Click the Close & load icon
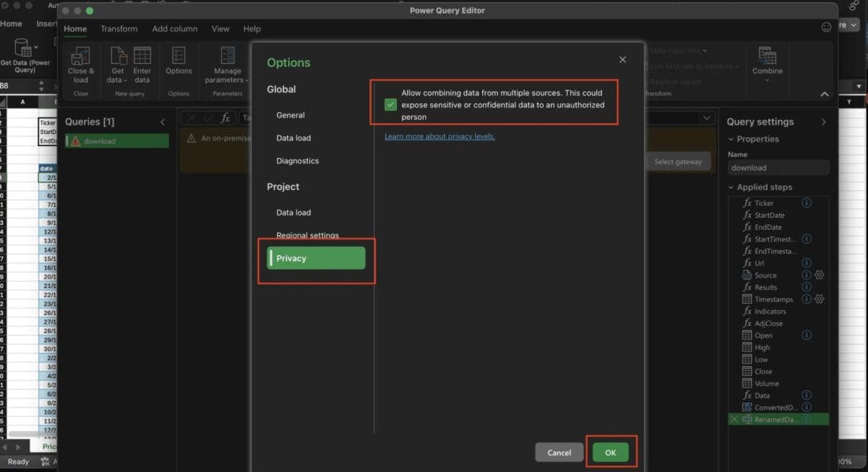 [x=80, y=57]
